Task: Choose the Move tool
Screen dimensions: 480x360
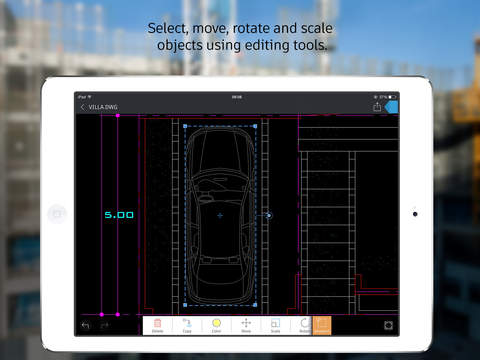Action: pyautogui.click(x=246, y=325)
